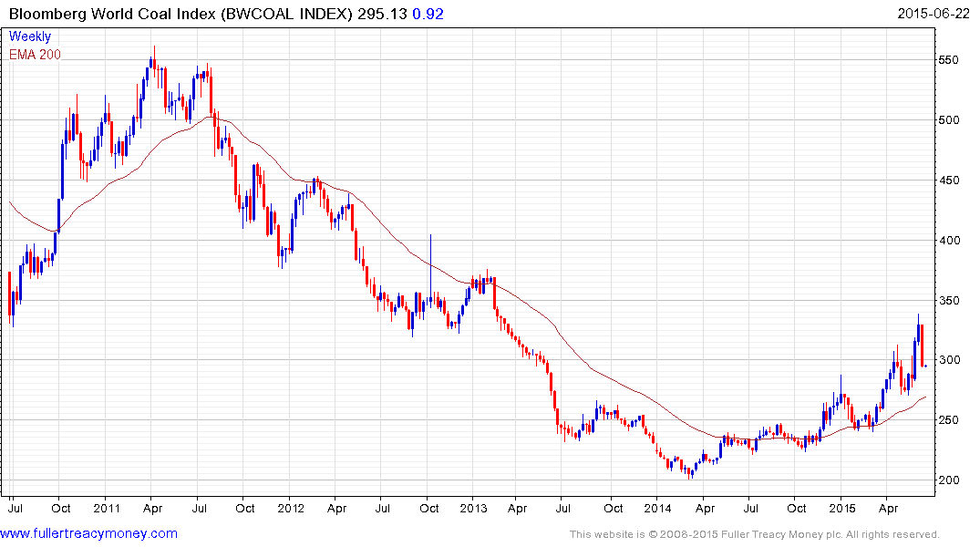The image size is (980, 547).
Task: Select the chart title 'Bloomberg World Coal Index'
Action: click(112, 14)
